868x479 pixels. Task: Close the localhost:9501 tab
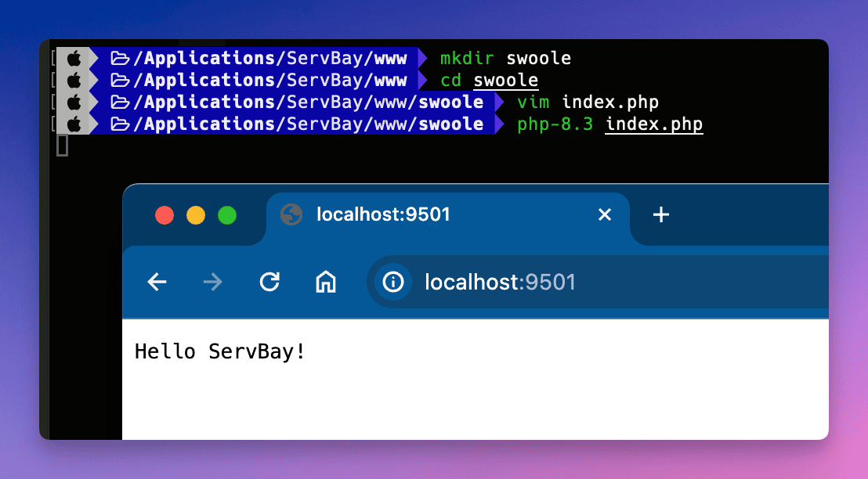click(605, 214)
